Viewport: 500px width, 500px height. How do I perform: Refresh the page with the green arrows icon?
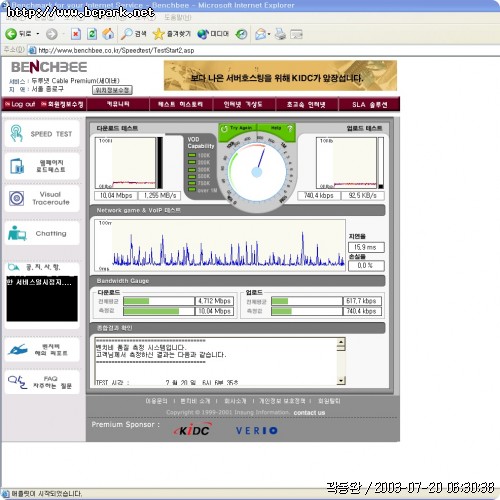(92, 34)
